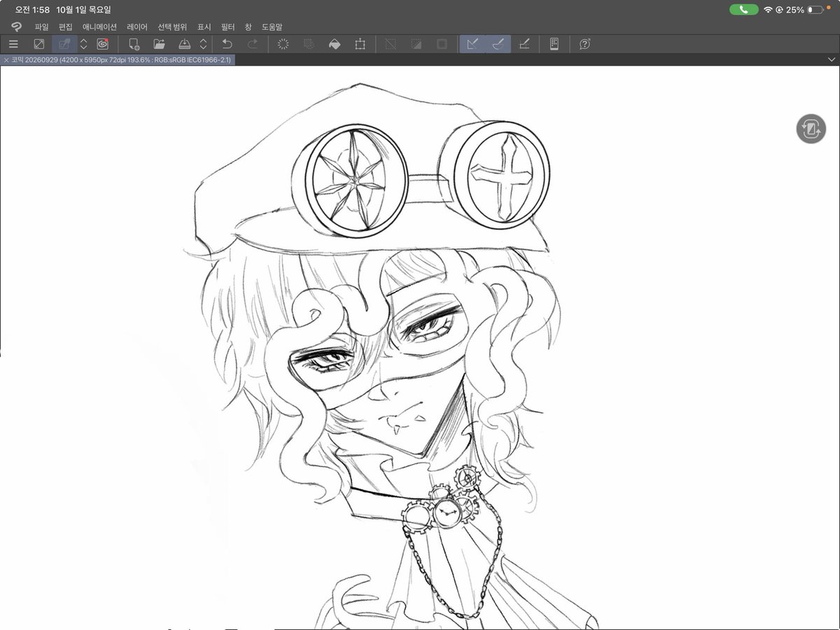This screenshot has width=840, height=630.
Task: Tap the Wi-Fi status icon
Action: [x=768, y=10]
